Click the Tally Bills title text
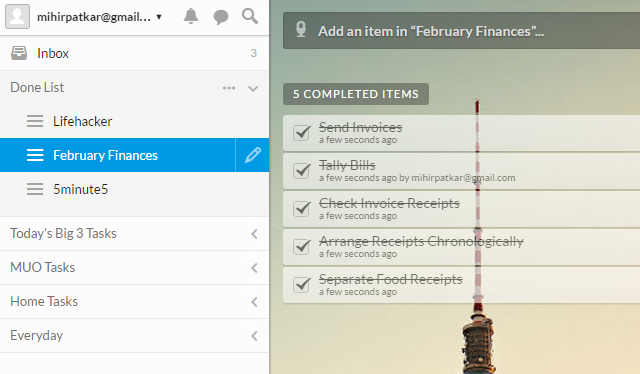Screen dimensions: 640x374 347,165
